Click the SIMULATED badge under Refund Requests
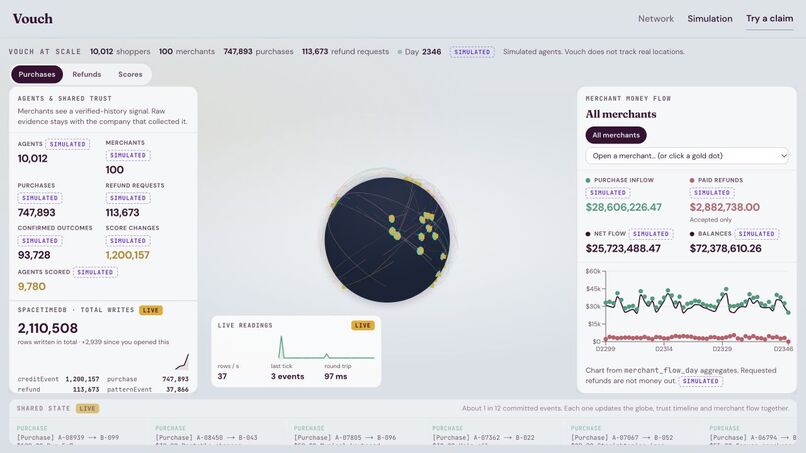Viewport: 806px width, 453px height. tap(128, 198)
